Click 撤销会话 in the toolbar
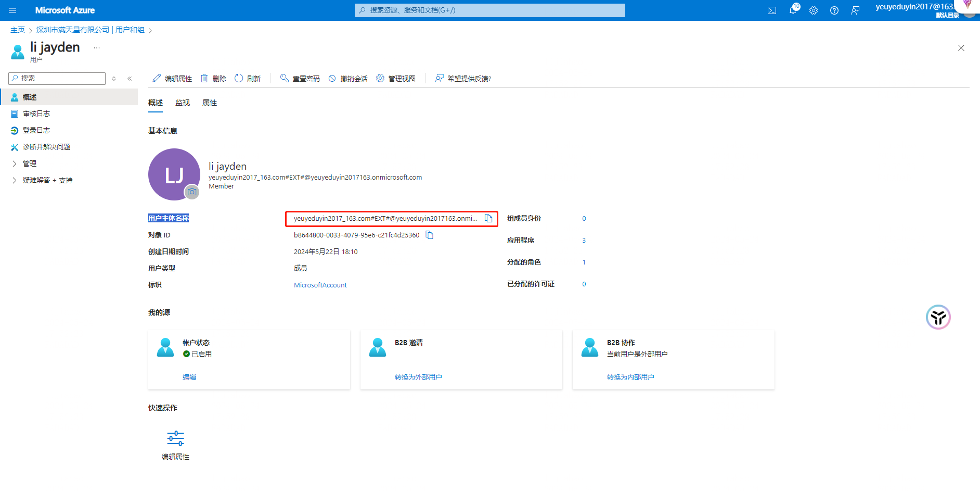 click(348, 79)
